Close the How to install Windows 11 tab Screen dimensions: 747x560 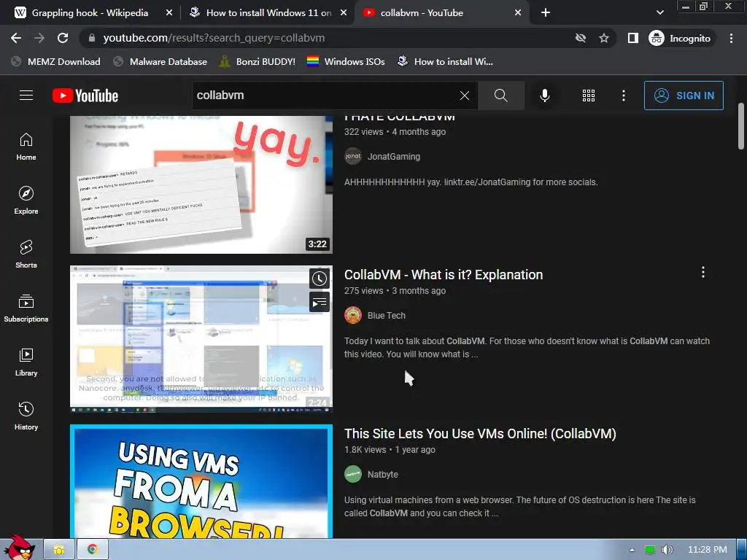[x=344, y=13]
